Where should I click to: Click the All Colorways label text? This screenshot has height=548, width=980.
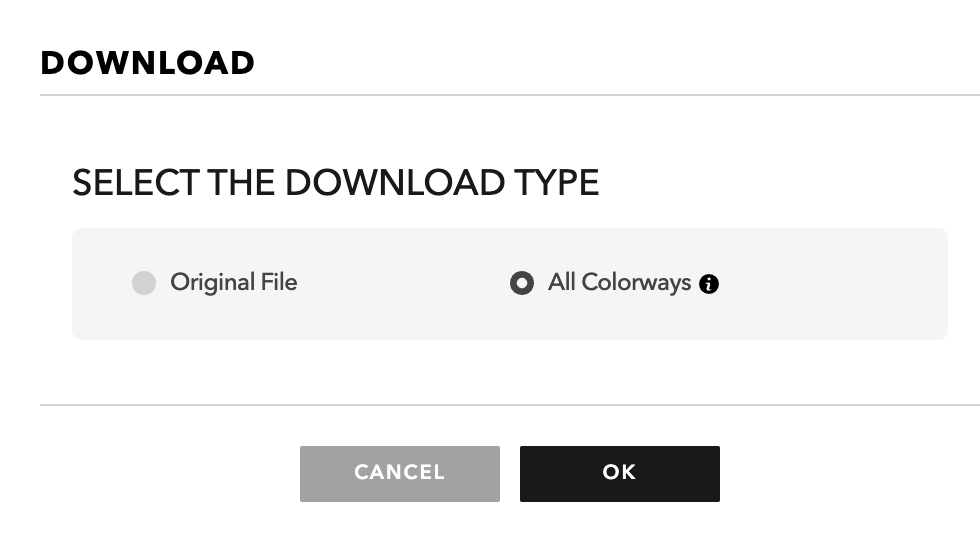point(619,282)
